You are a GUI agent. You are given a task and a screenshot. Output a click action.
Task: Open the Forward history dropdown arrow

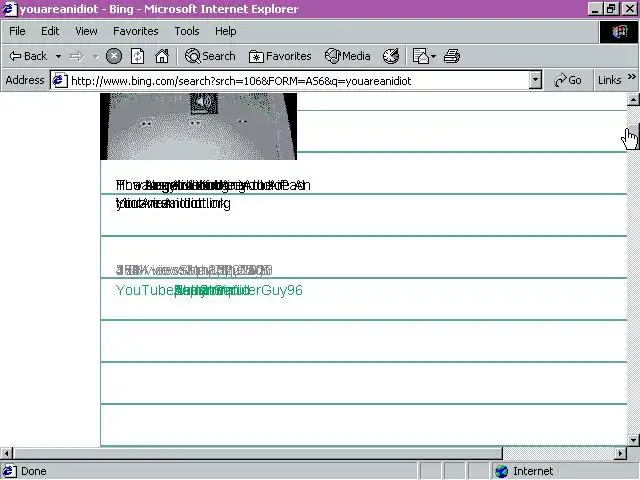[x=96, y=56]
